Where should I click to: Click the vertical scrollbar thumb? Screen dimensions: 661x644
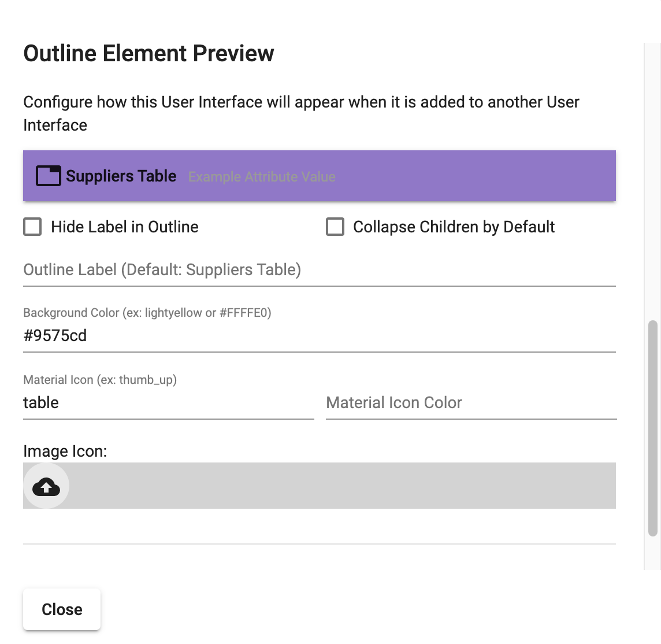point(652,428)
